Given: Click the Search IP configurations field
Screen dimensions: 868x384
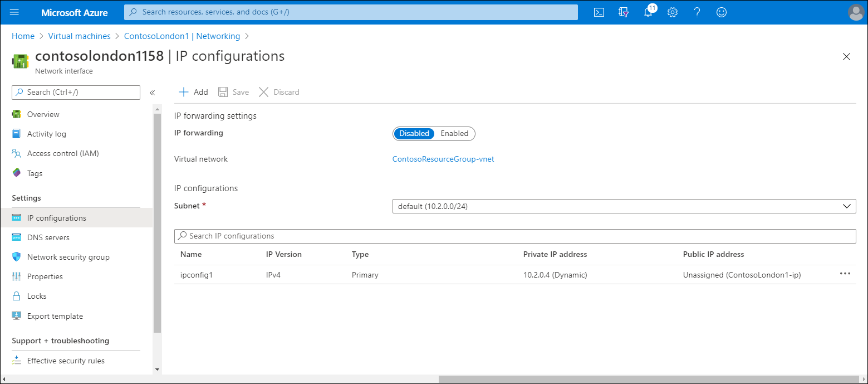Looking at the screenshot, I should [x=390, y=236].
